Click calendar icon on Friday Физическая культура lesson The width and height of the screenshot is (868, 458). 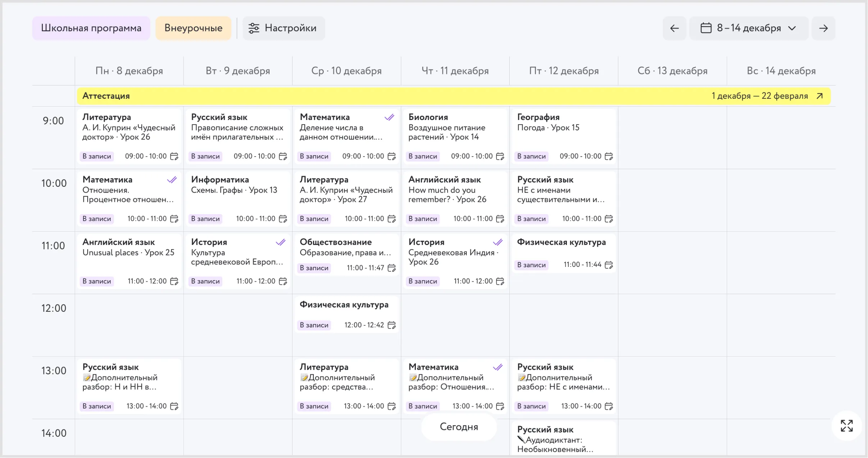(x=609, y=265)
